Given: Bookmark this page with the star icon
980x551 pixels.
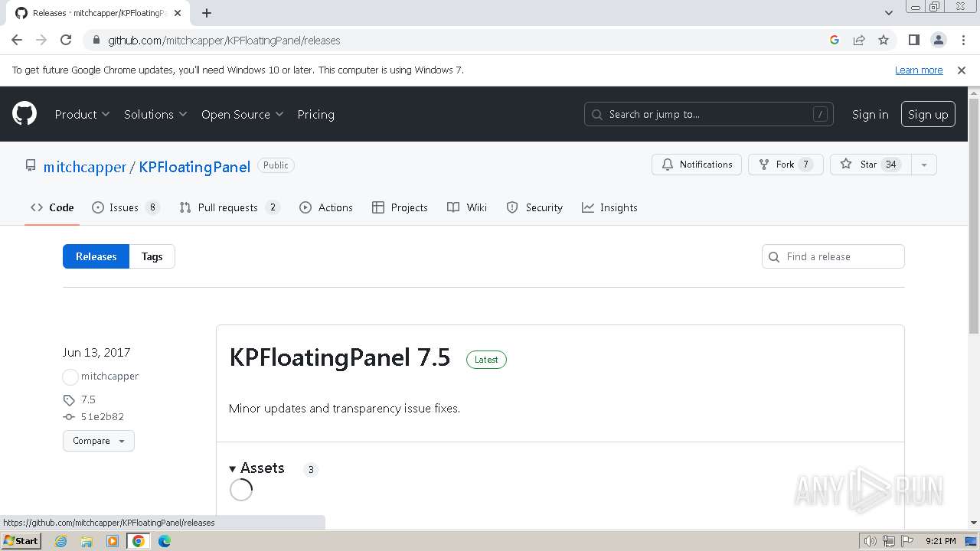Looking at the screenshot, I should (x=884, y=40).
